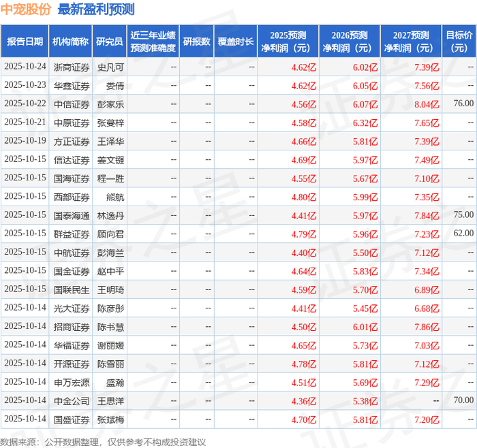Click researcher name 姜文镪
The width and height of the screenshot is (477, 448).
(110, 160)
